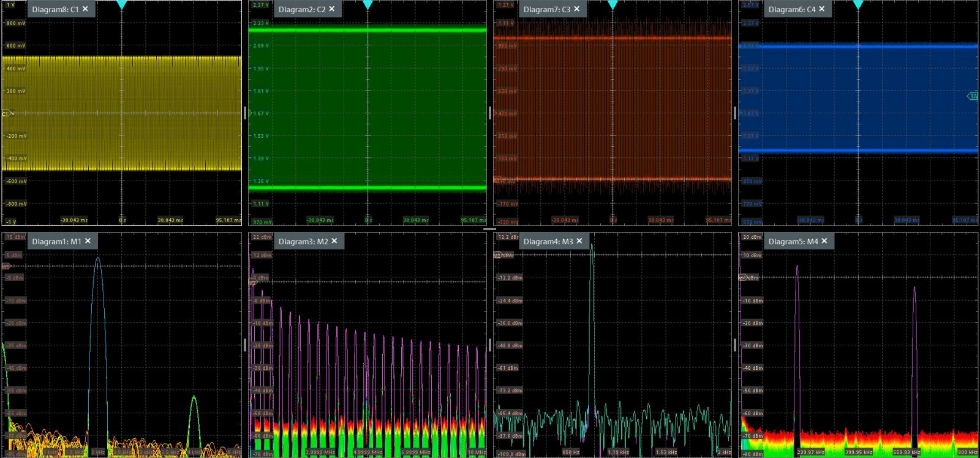Click the 15 dBm label in Diagram1: M1
The height and width of the screenshot is (458, 980).
[x=15, y=237]
